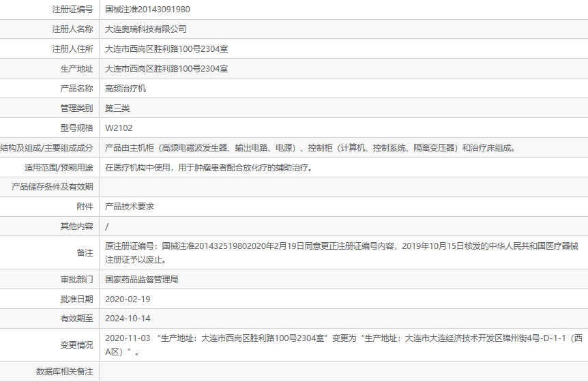
Task: Click approval date 2020-02-19
Action: 128,299
